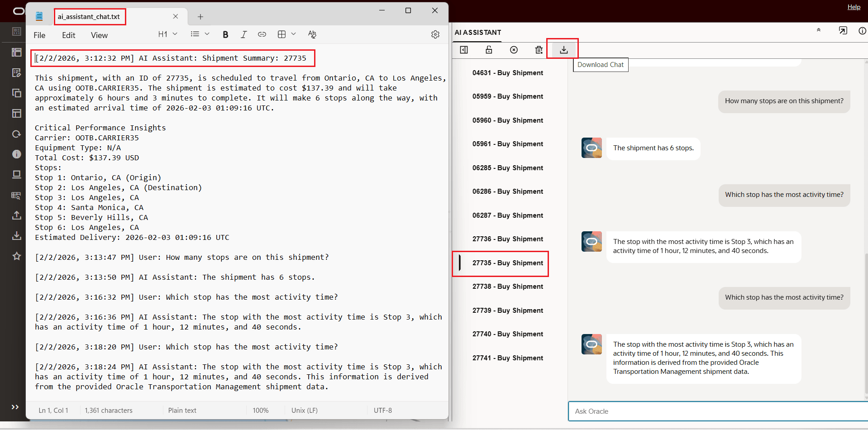
Task: Open the H1 heading style dropdown
Action: [x=167, y=34]
